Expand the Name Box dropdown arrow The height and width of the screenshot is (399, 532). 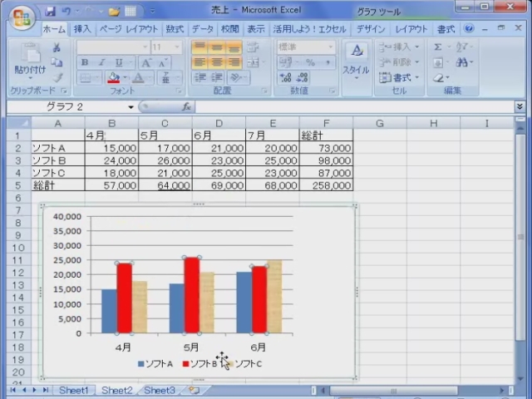[x=131, y=107]
